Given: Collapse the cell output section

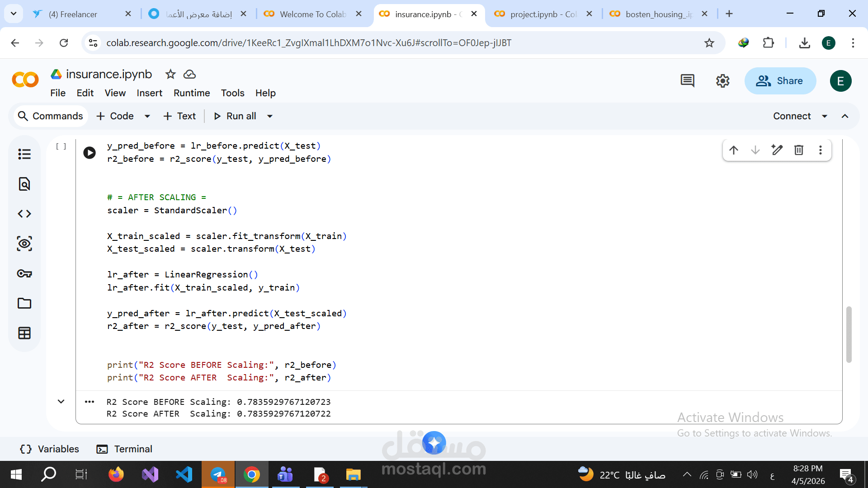Looking at the screenshot, I should 61,402.
